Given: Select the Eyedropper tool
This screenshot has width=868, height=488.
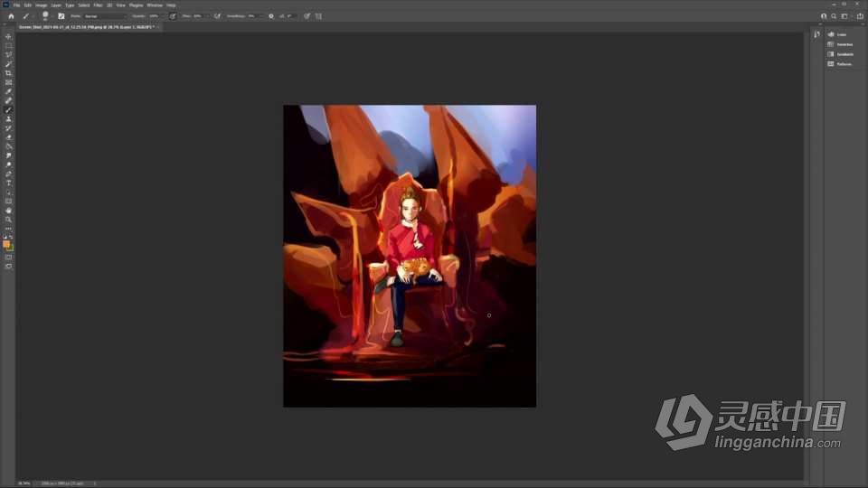Looking at the screenshot, I should click(x=8, y=91).
